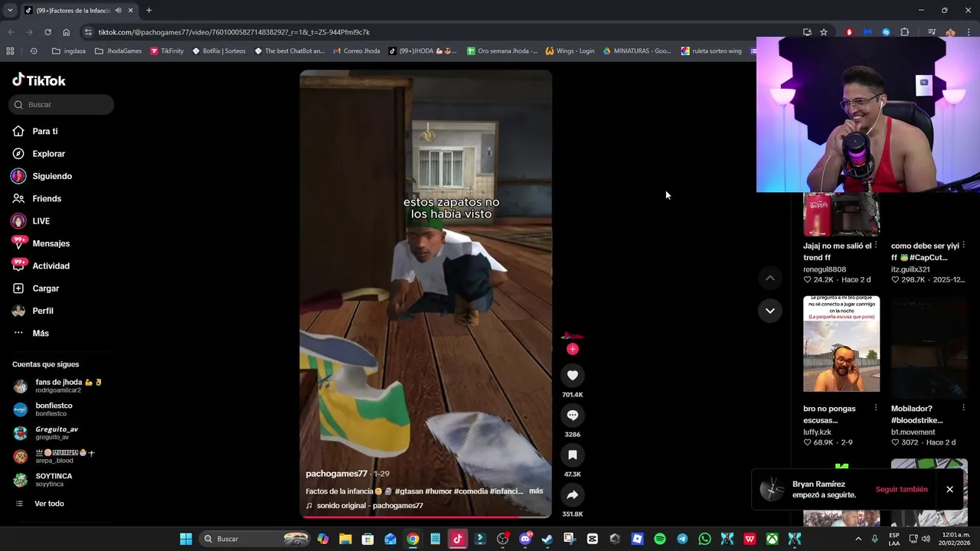The width and height of the screenshot is (980, 551).
Task: Open the TikFinity bookmark
Action: 167,51
